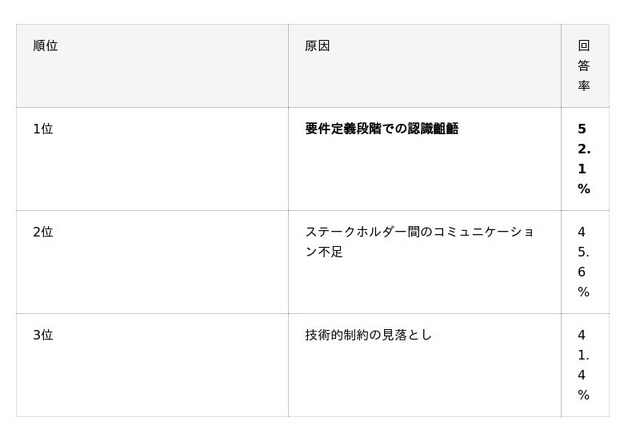The height and width of the screenshot is (441, 640).
Task: Click the 2位 rank cell
Action: [43, 232]
